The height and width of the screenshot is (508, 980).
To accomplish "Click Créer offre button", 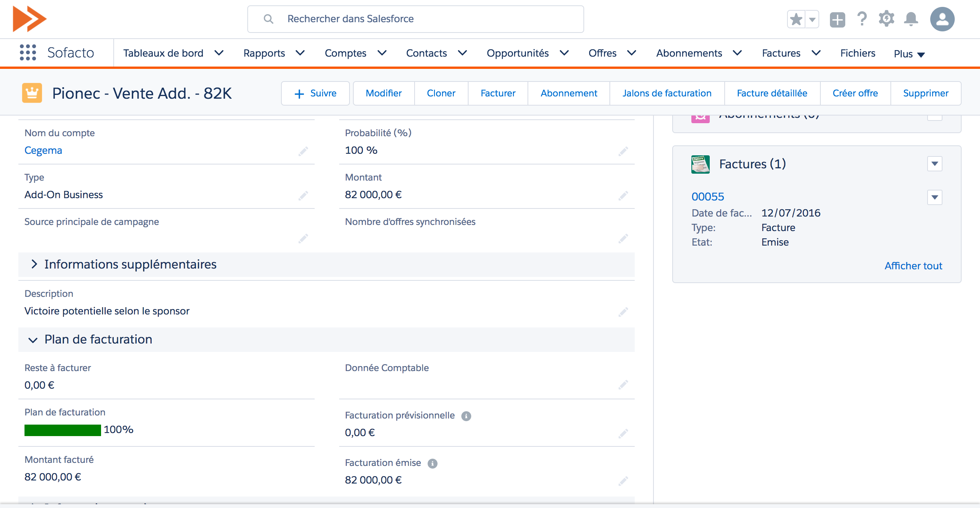I will (x=855, y=93).
